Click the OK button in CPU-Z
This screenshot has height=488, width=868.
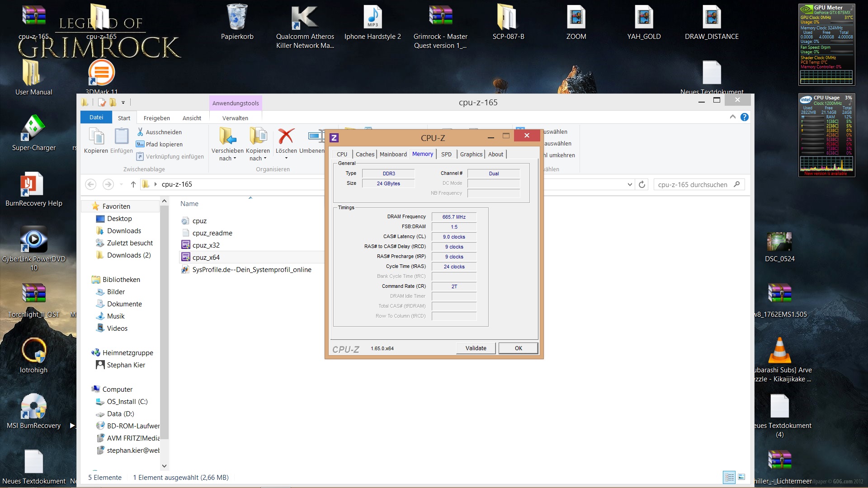[518, 348]
